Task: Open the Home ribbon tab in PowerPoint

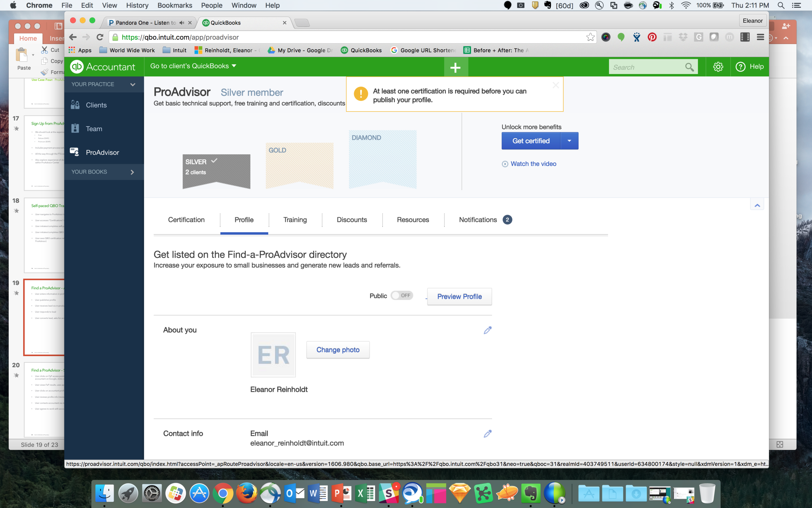Action: (x=28, y=38)
